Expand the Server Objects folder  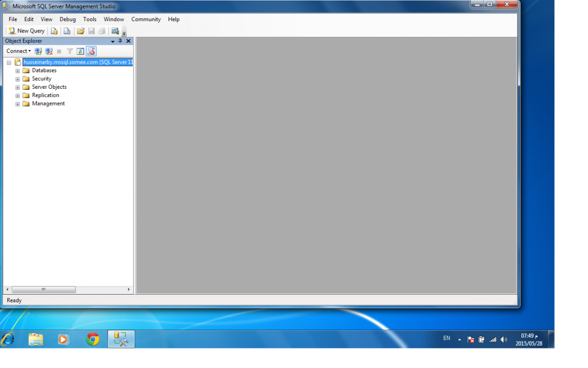pyautogui.click(x=18, y=87)
